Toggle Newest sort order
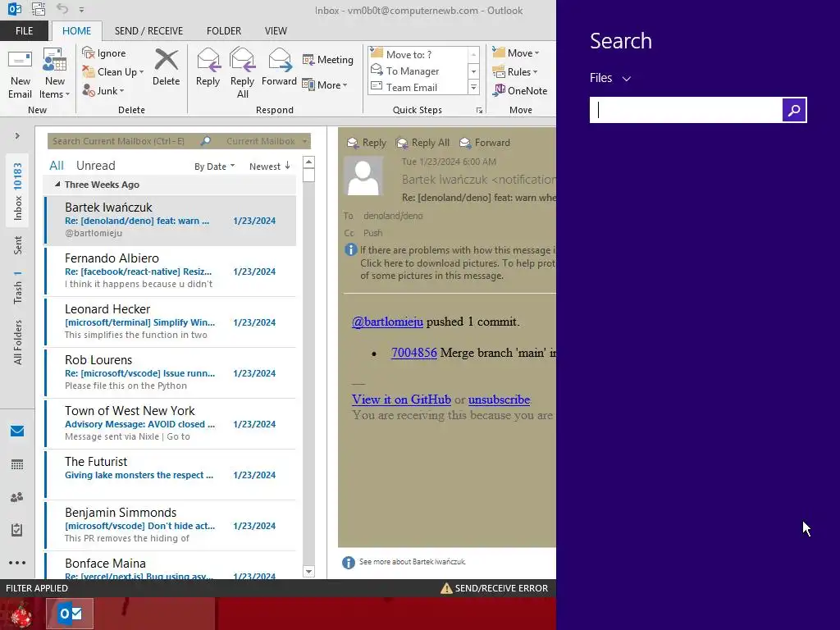This screenshot has width=840, height=630. 269,167
